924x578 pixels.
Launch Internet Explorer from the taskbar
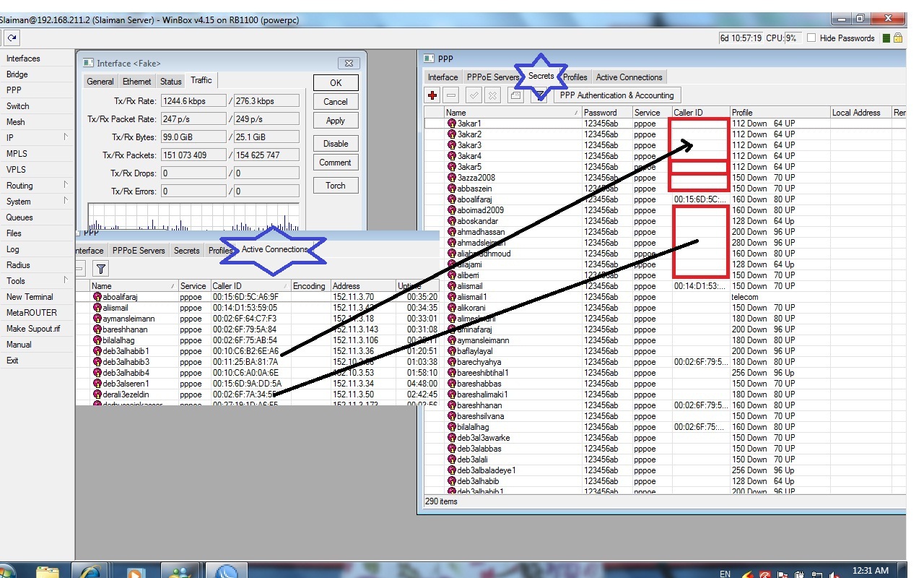coord(90,572)
